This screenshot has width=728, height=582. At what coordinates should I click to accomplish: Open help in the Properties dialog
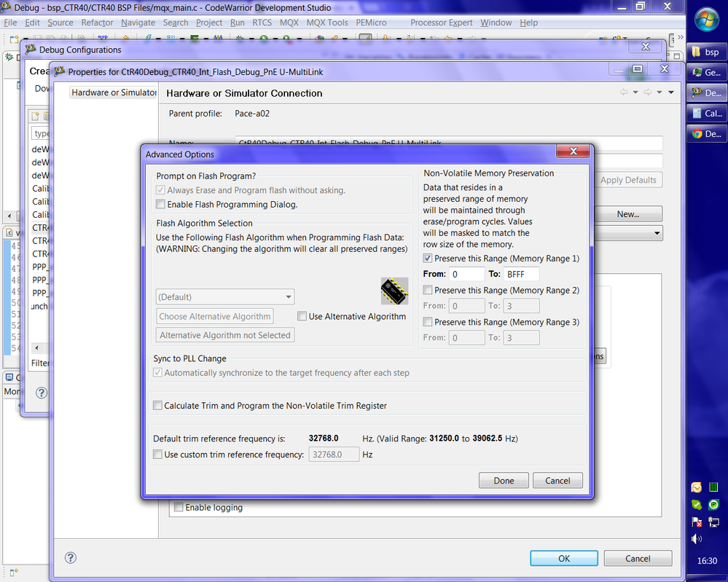[x=71, y=558]
